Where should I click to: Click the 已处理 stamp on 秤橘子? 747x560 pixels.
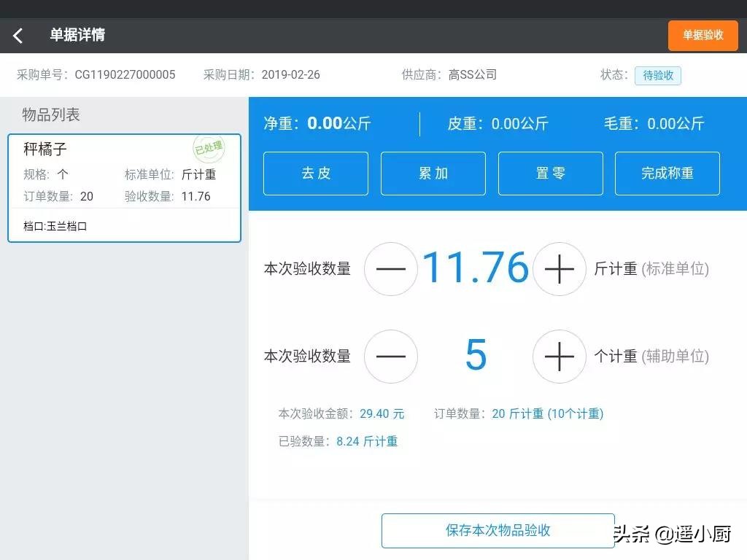click(210, 149)
